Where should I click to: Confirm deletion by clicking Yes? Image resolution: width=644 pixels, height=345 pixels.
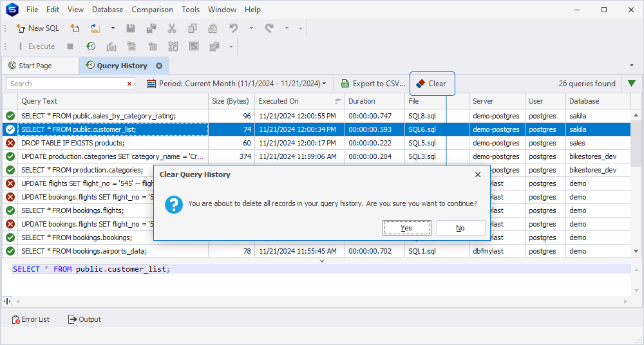[406, 228]
